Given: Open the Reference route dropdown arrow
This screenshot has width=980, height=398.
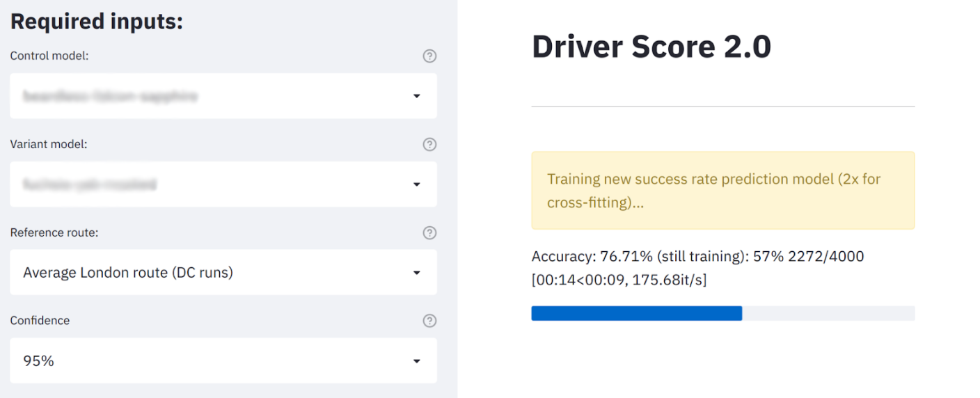Looking at the screenshot, I should [417, 273].
